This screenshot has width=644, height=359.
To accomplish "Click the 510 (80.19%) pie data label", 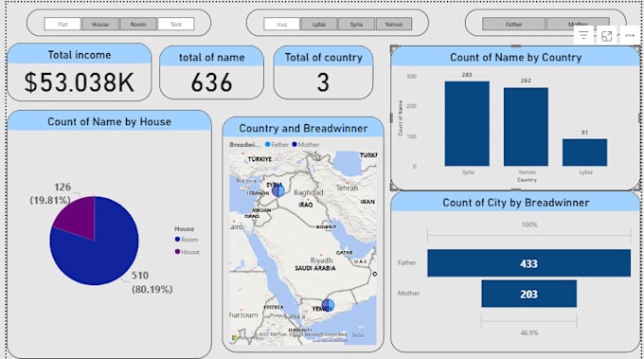I will [152, 282].
